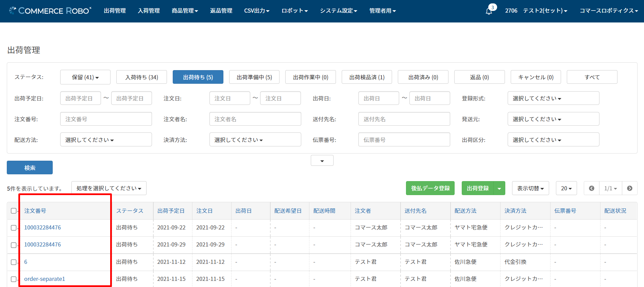Click the 後払データ登録 button
644x287 pixels.
[x=430, y=188]
